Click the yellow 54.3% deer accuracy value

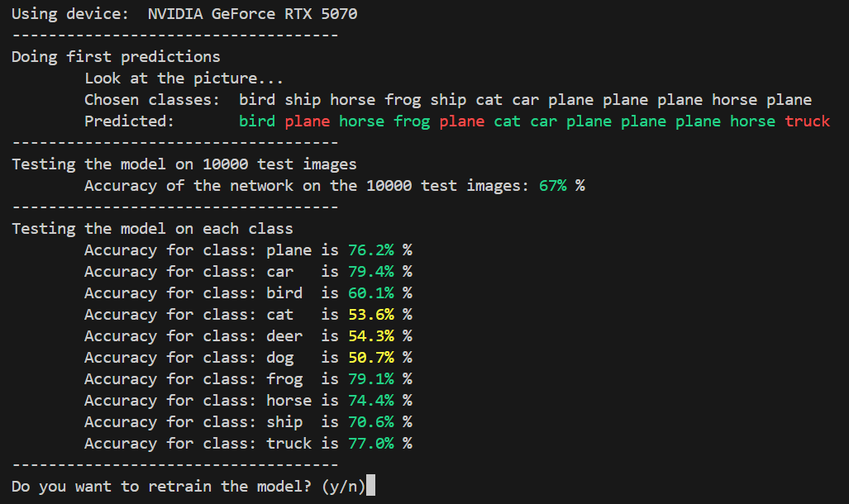pos(371,336)
